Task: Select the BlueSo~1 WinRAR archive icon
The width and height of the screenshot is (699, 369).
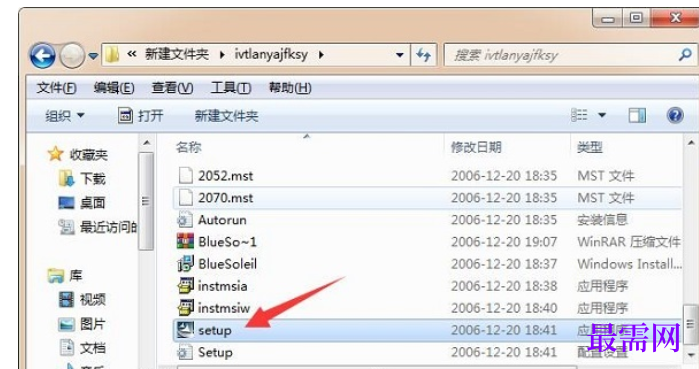Action: click(x=185, y=241)
